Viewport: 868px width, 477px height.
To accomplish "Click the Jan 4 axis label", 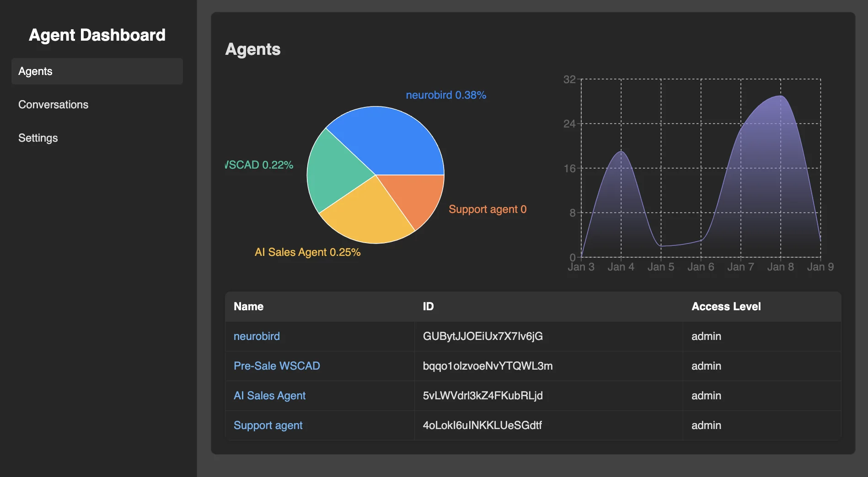I will [x=621, y=267].
